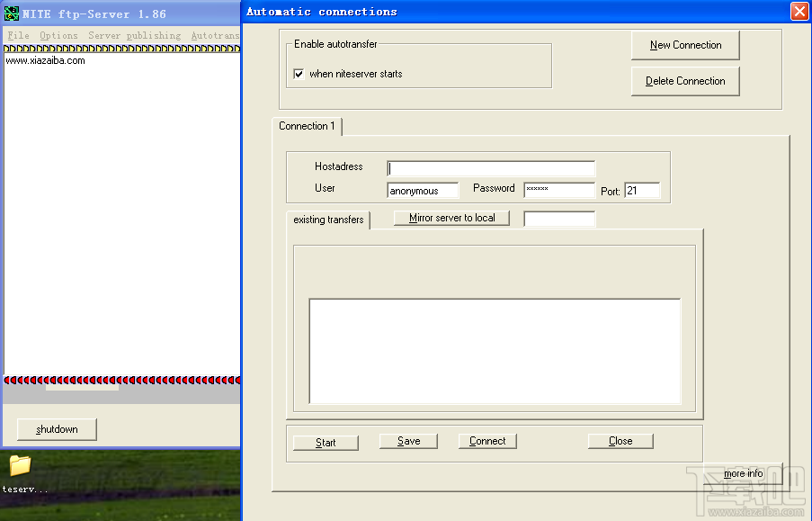Select the existing transfers tab
The image size is (812, 521).
coord(328,220)
